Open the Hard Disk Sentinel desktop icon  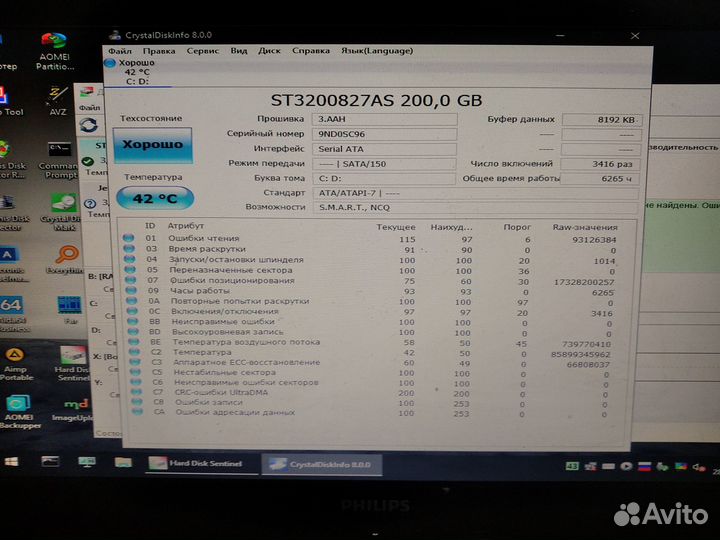pos(72,363)
